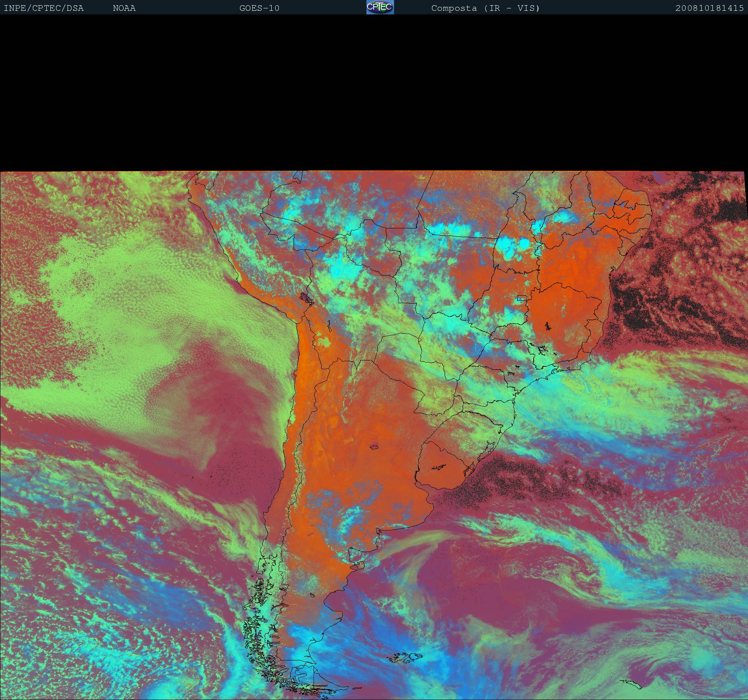Click the Composta (IR - VIS) title
This screenshot has width=748, height=700.
coord(485,8)
